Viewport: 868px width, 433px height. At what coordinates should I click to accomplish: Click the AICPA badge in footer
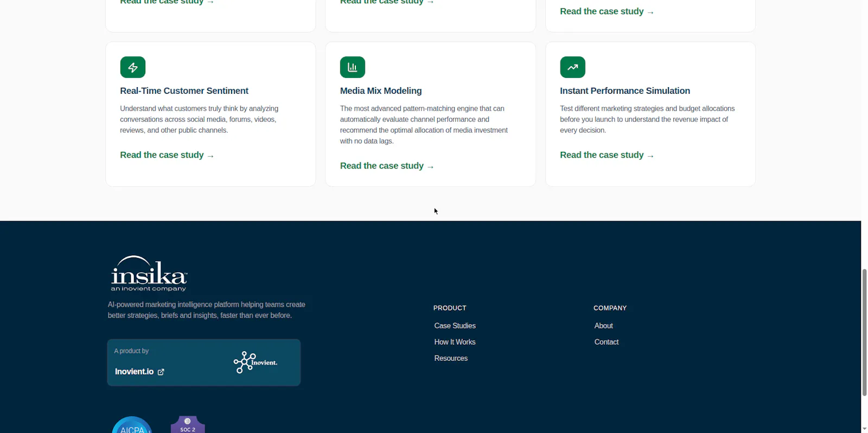tap(132, 425)
